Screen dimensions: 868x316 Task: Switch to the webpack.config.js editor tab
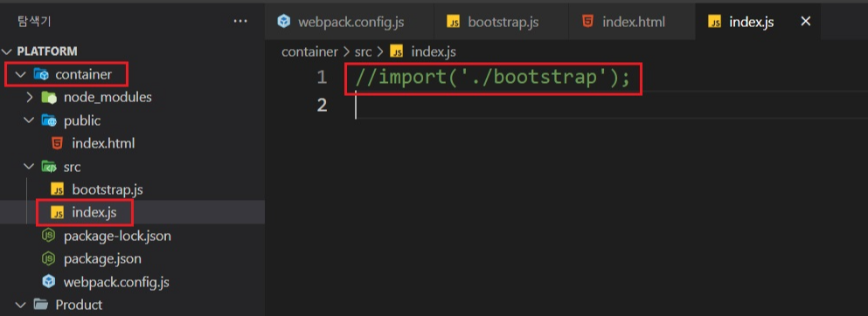coord(349,22)
